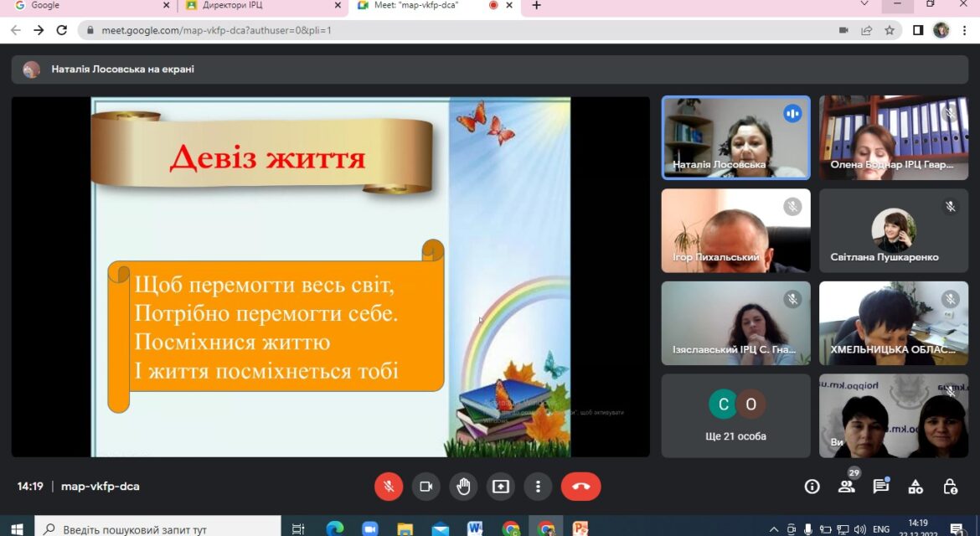Open the chat messages panel
980x536 pixels.
pos(880,487)
